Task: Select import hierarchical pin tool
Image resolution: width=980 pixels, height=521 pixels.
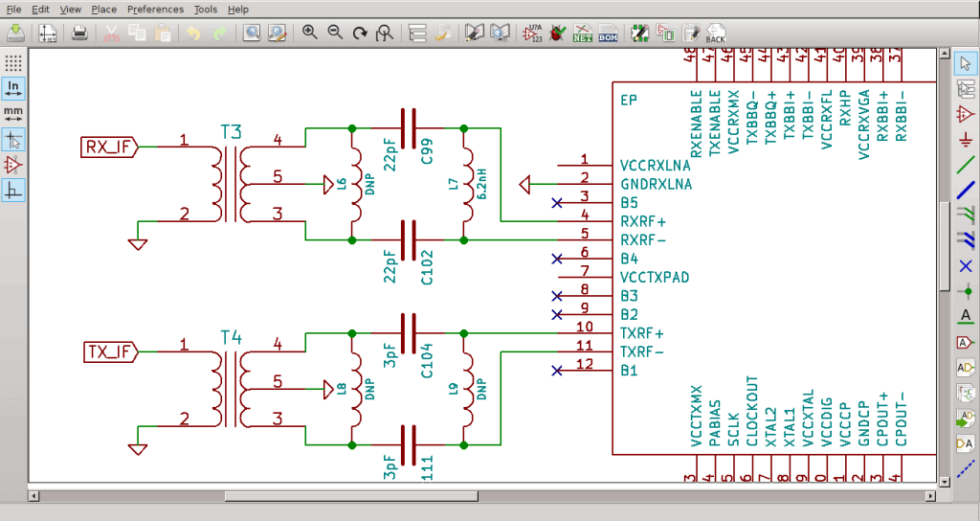Action: [x=966, y=419]
